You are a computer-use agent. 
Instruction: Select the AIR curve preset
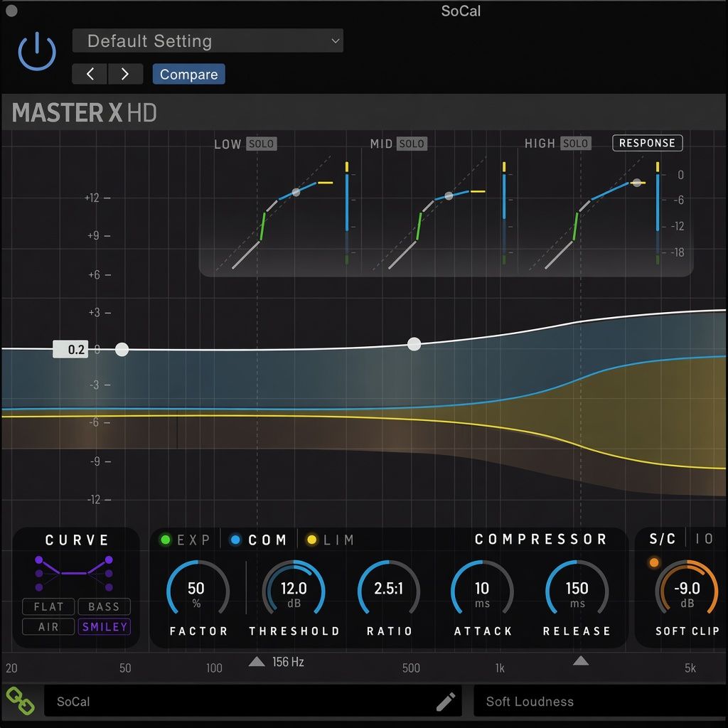coord(48,627)
